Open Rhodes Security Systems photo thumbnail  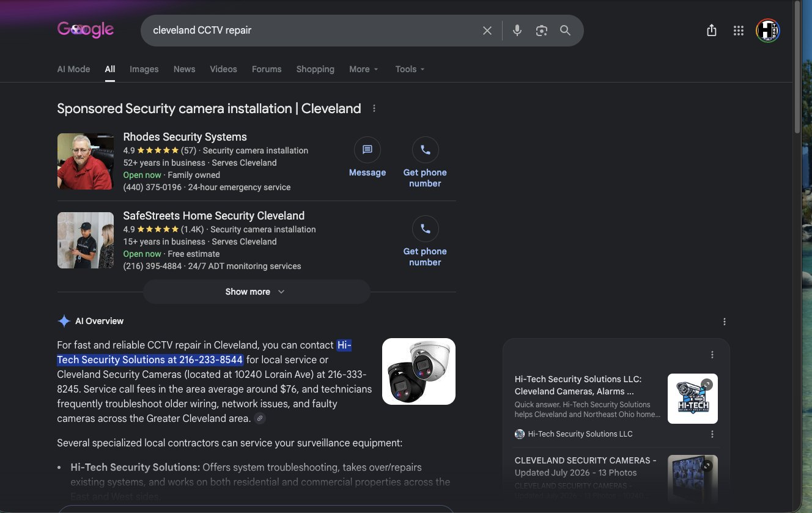(x=86, y=161)
